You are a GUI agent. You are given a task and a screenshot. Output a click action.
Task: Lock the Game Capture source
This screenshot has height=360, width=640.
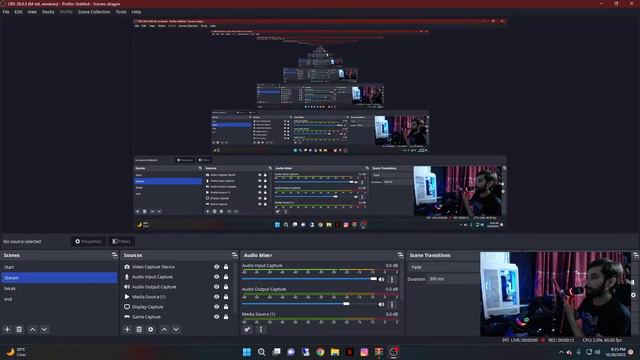(x=226, y=317)
